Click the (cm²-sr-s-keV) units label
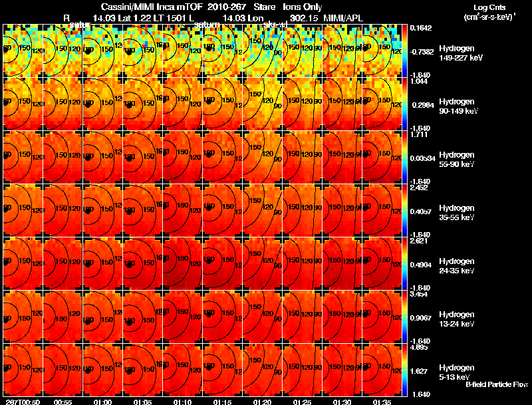The width and height of the screenshot is (532, 405). coord(490,17)
